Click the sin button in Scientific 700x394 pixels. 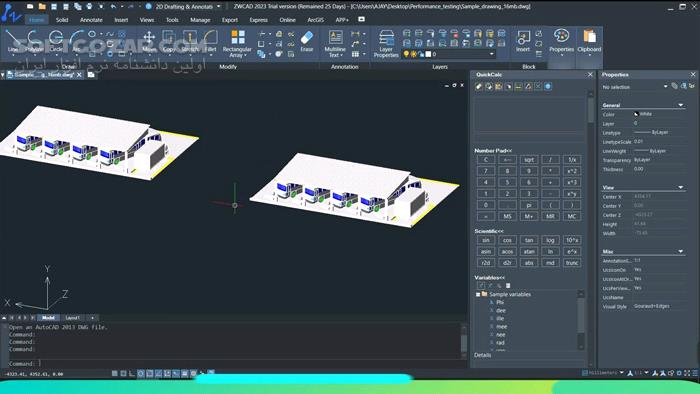point(486,240)
